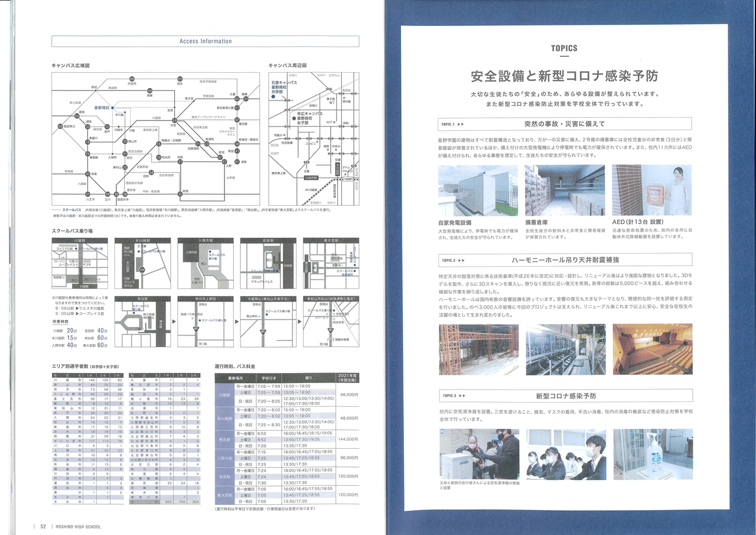This screenshot has width=756, height=535.
Task: Open the air purifier donation photo
Action: (479, 454)
